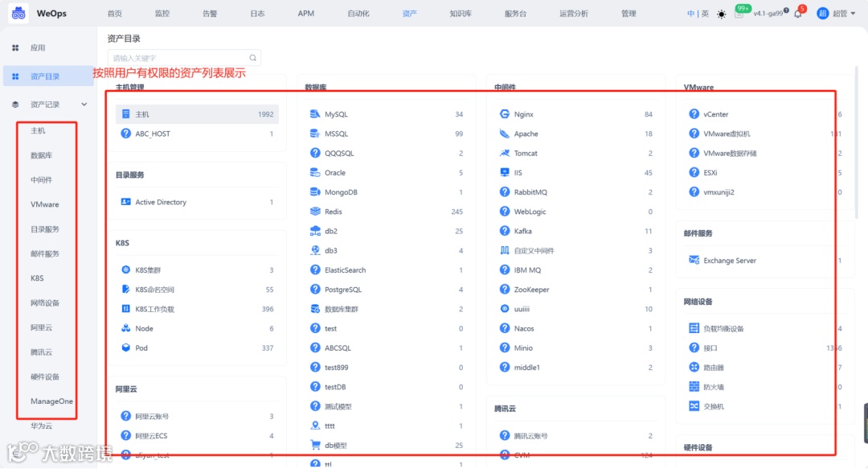Screen dimensions: 868x469
Task: Toggle the light/dark theme sun icon
Action: (721, 14)
